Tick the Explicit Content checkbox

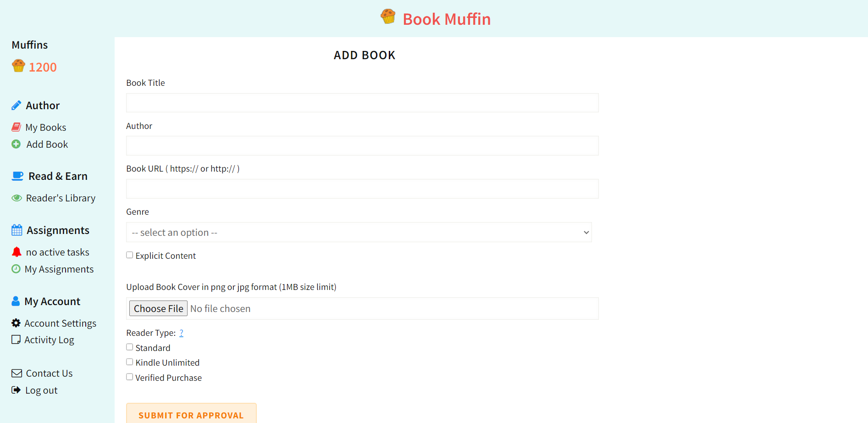pyautogui.click(x=130, y=255)
